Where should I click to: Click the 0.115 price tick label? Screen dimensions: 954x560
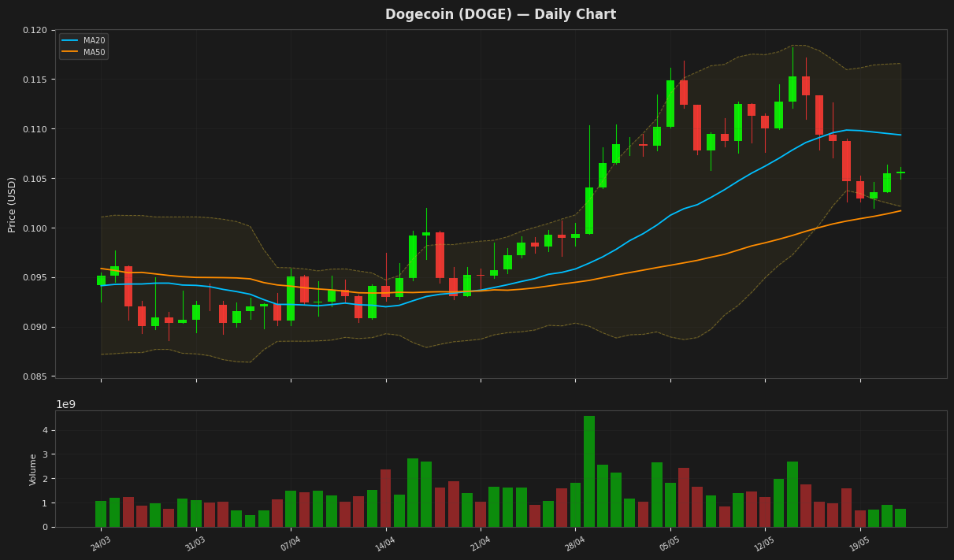pyautogui.click(x=35, y=80)
